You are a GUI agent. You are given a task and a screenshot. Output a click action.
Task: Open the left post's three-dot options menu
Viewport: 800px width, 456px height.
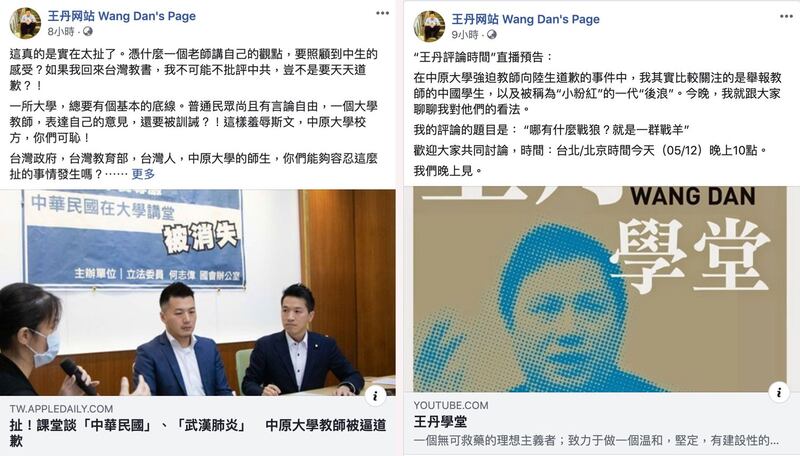(x=382, y=13)
